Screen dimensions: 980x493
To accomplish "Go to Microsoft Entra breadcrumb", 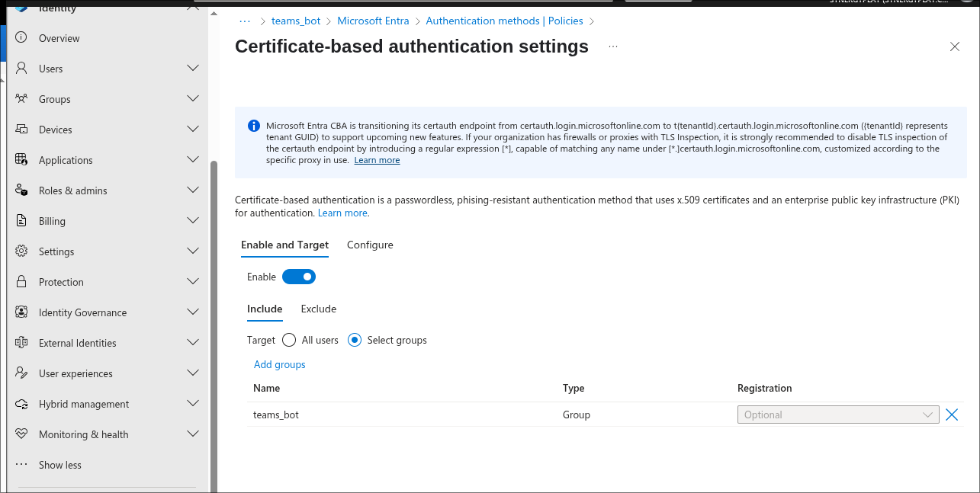I will point(374,21).
